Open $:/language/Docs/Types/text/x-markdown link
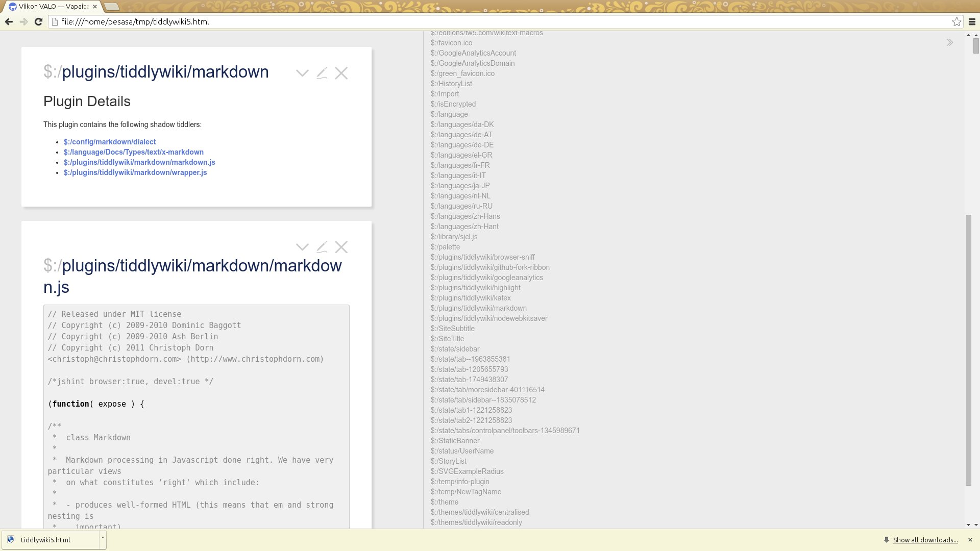 pos(134,152)
